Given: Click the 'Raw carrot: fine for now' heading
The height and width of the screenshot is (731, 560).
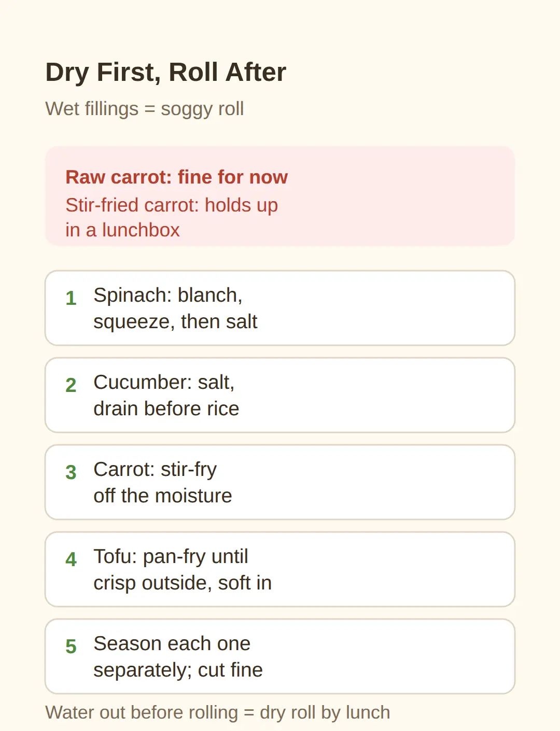Looking at the screenshot, I should 176,177.
